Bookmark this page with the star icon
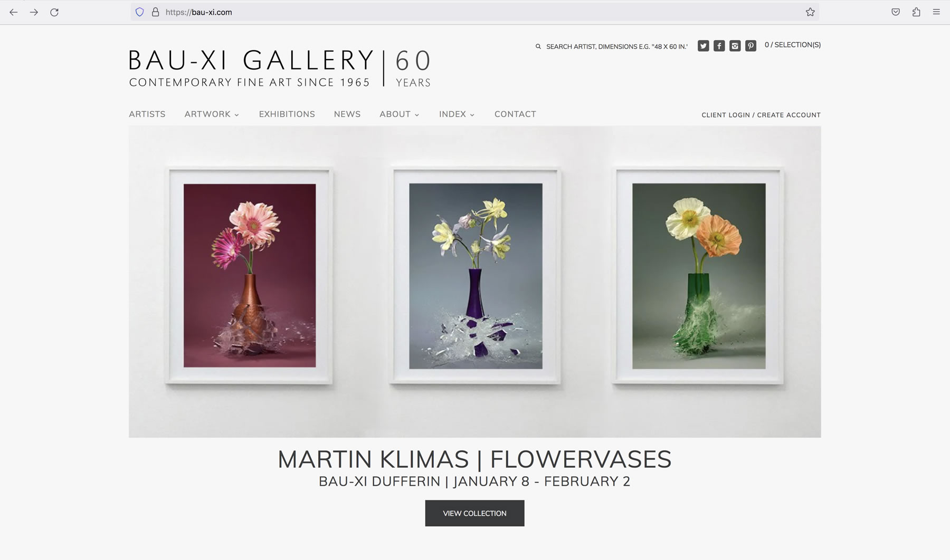 click(x=810, y=12)
